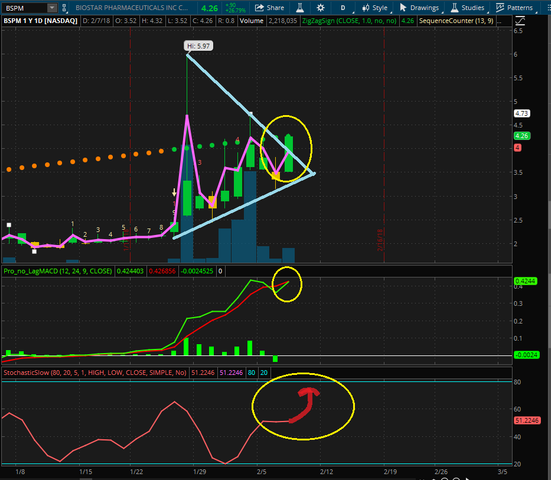The width and height of the screenshot is (551, 480).
Task: Click the BSPM 1 Y 1D chart title
Action: tap(40, 21)
